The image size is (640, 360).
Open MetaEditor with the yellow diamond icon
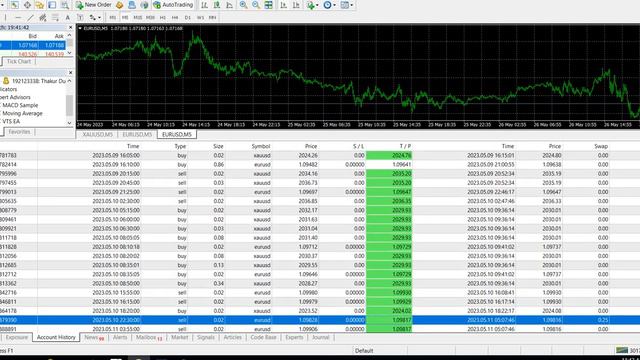coord(120,5)
